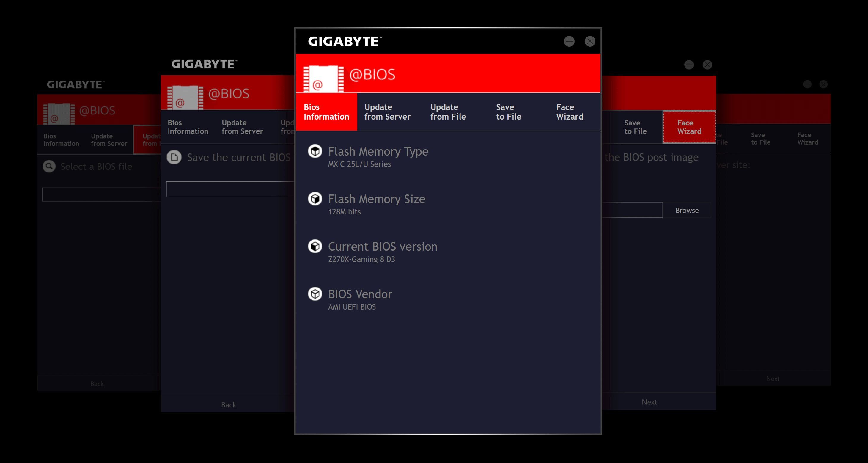Image resolution: width=868 pixels, height=463 pixels.
Task: Click the Browse button for BIOS file
Action: click(687, 209)
